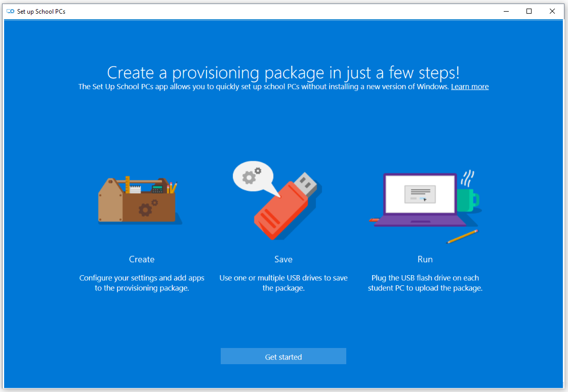Viewport: 568px width, 392px height.
Task: Click the main provisioning package headline
Action: 283,73
